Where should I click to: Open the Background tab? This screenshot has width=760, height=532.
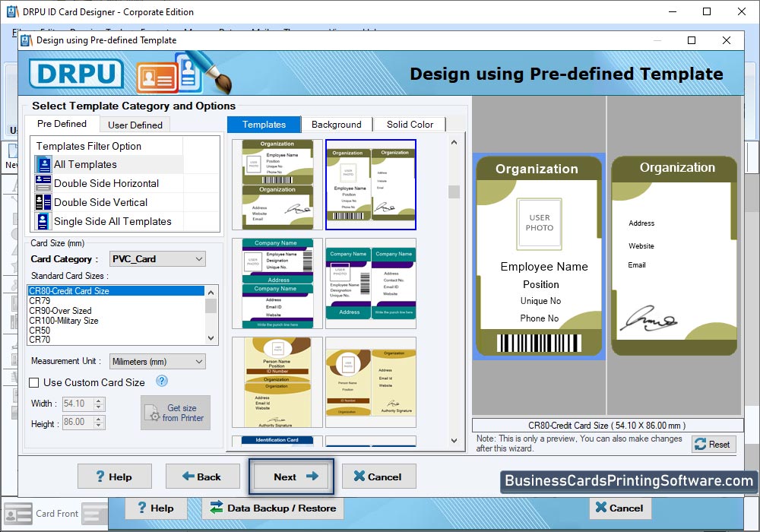pos(337,125)
